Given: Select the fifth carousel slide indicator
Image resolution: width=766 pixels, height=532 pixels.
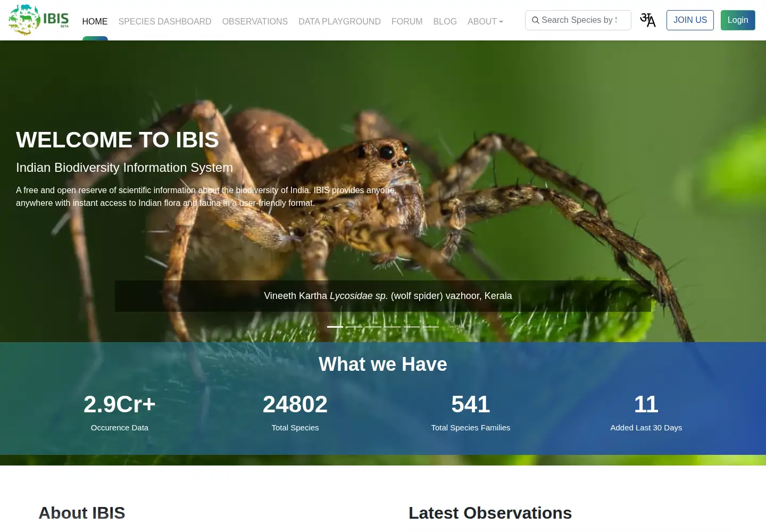Looking at the screenshot, I should click(412, 327).
